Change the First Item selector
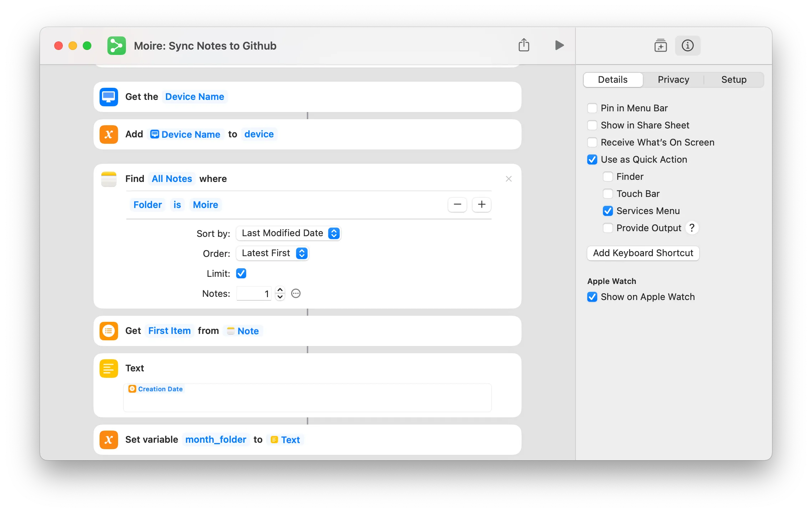The image size is (812, 513). click(169, 331)
